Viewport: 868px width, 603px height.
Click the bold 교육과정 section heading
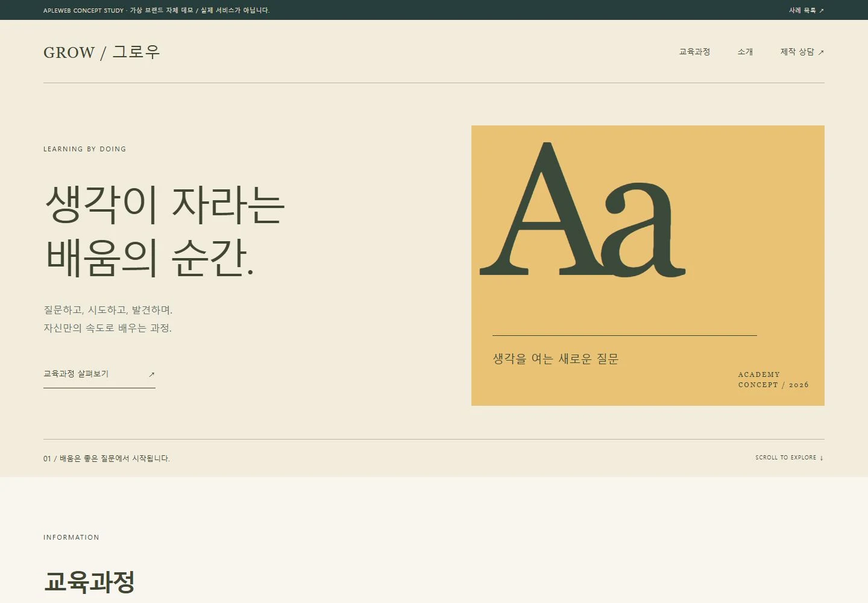[x=89, y=582]
